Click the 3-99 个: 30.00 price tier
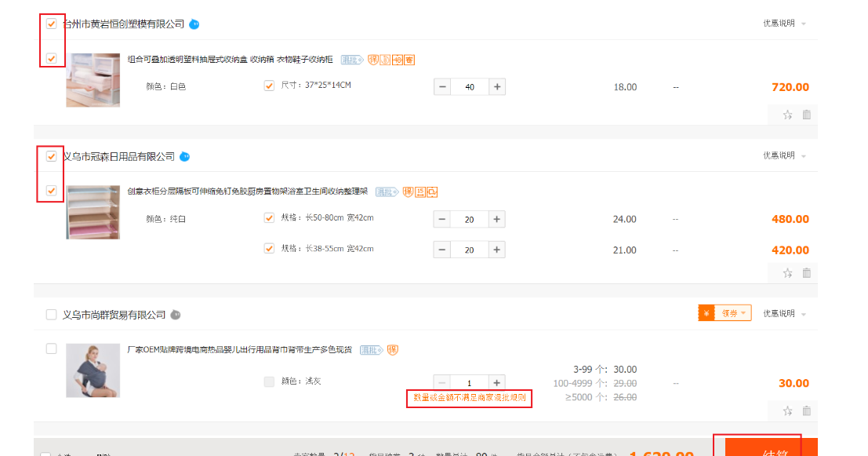The image size is (868, 456). click(605, 370)
